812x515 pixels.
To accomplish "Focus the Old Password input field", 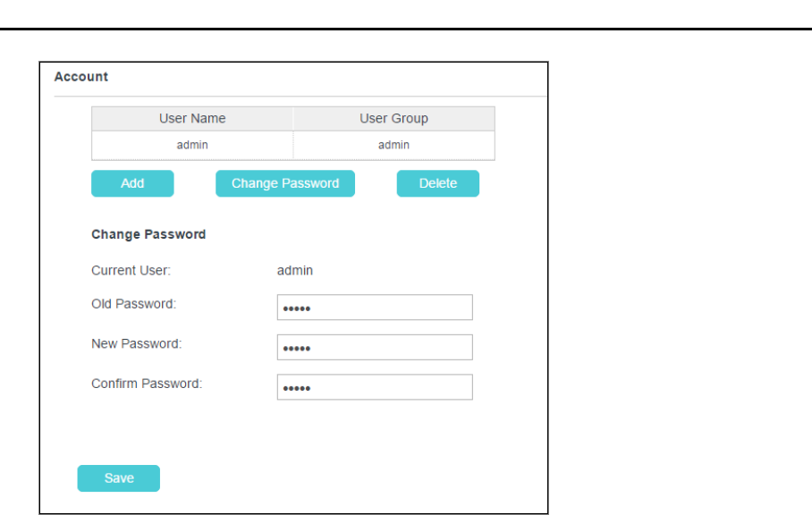I will 375,308.
